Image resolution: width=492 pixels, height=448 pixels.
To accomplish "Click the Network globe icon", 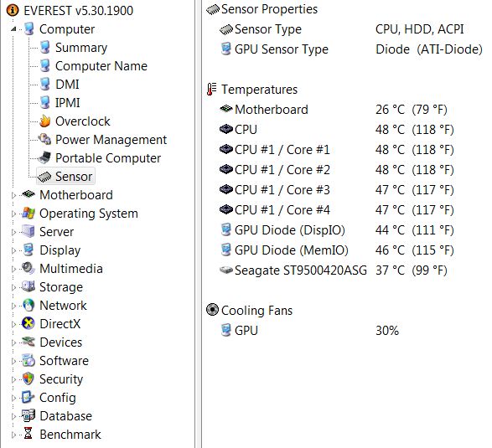I will tap(28, 306).
